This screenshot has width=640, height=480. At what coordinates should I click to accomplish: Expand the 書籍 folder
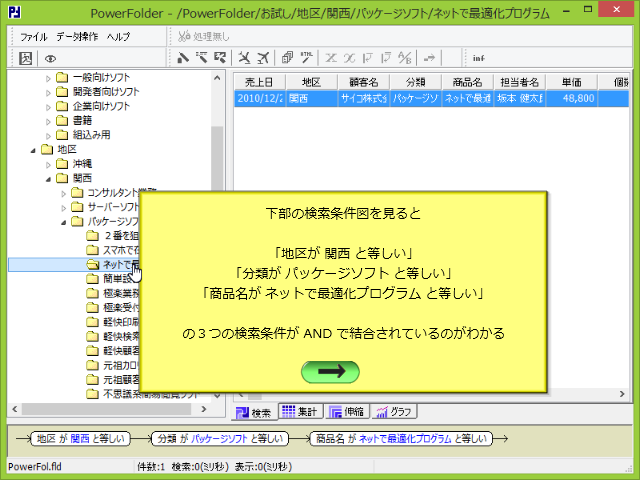point(48,122)
